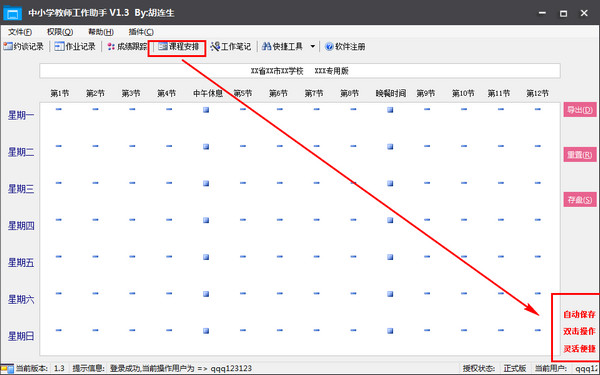Select 星期一 晚餐时间 square icon
The height and width of the screenshot is (375, 600).
tap(390, 110)
